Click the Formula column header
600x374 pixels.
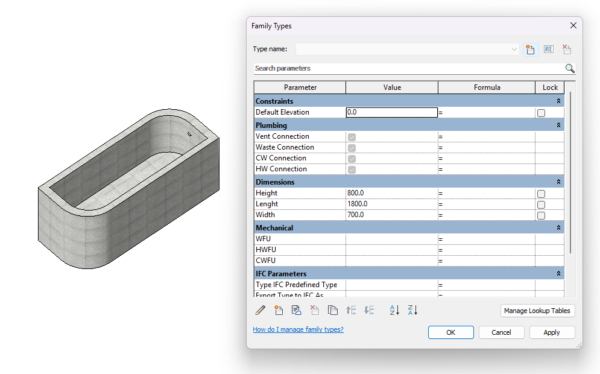tap(487, 87)
